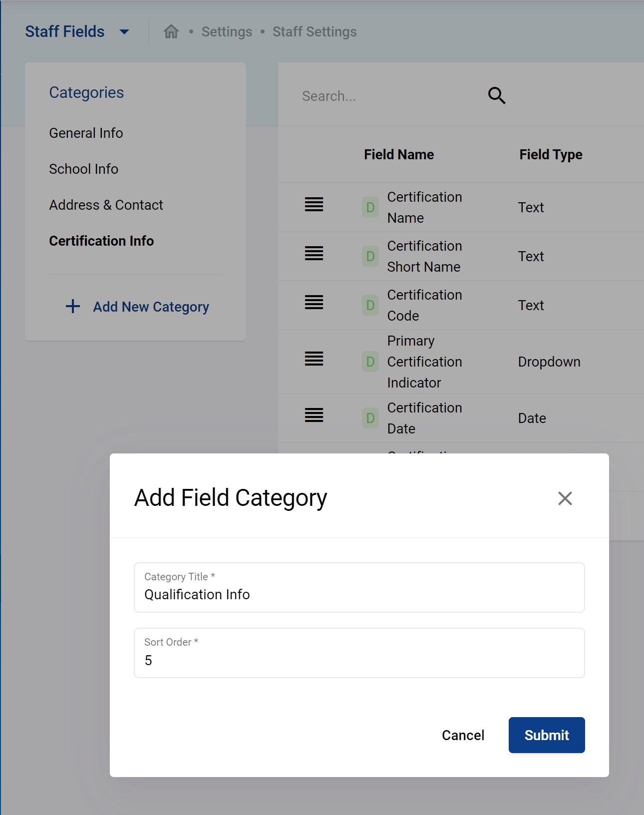Click into the Sort Order field
This screenshot has width=644, height=815.
pos(359,659)
